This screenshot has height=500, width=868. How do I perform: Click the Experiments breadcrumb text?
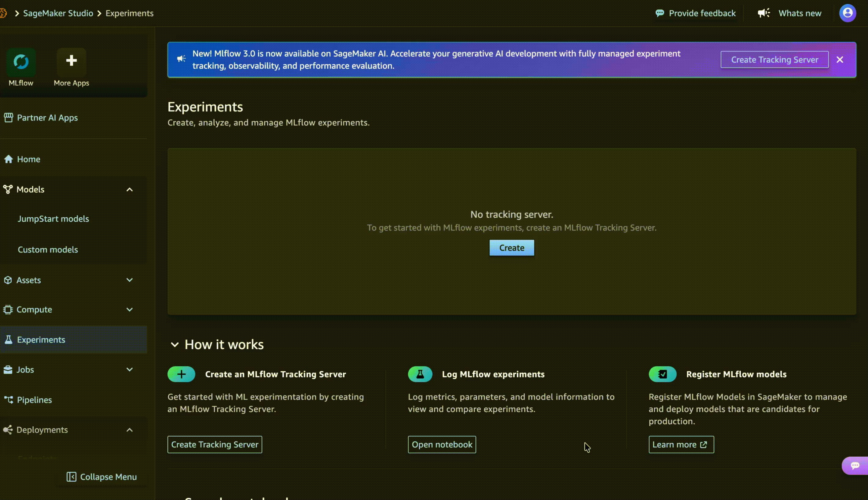coord(130,13)
